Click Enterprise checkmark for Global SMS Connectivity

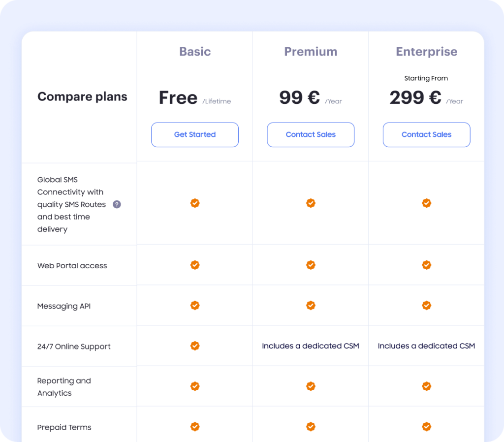427,203
